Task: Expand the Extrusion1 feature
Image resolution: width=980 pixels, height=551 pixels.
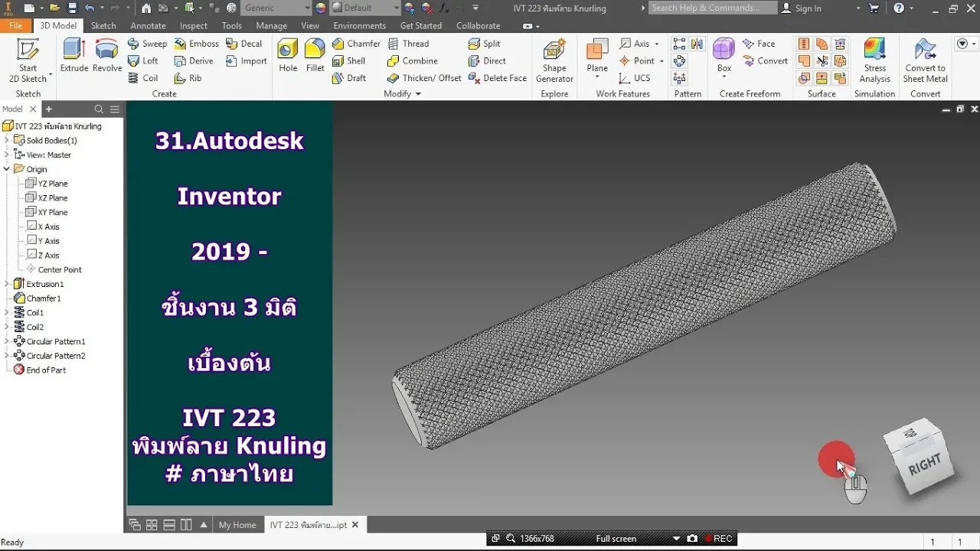Action: pos(7,284)
